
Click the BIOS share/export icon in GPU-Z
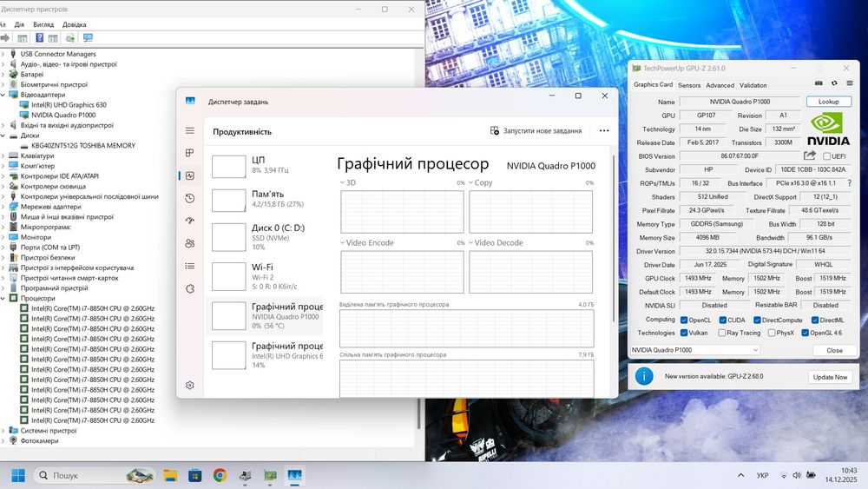[810, 155]
